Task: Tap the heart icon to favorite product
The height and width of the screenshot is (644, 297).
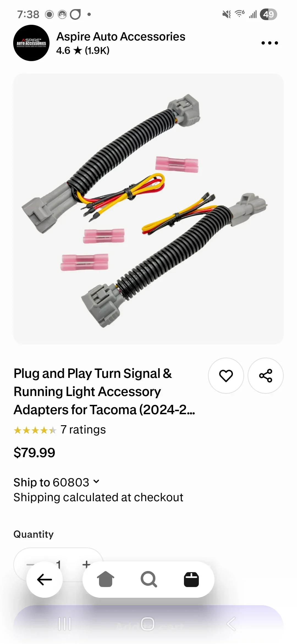Action: click(226, 376)
